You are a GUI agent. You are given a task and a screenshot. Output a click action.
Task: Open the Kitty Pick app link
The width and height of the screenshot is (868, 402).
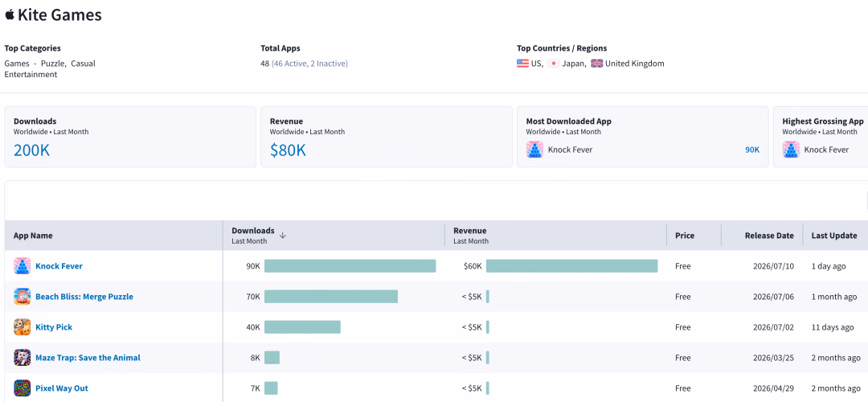point(54,326)
